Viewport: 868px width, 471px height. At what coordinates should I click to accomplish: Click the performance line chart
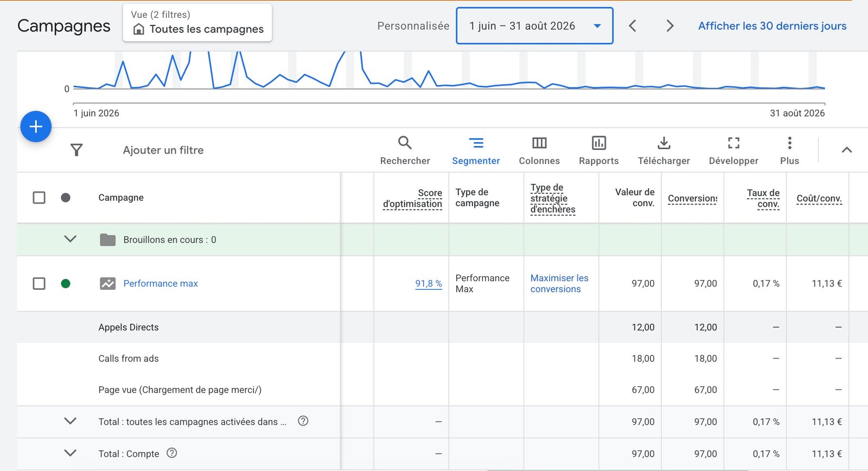pos(449,71)
